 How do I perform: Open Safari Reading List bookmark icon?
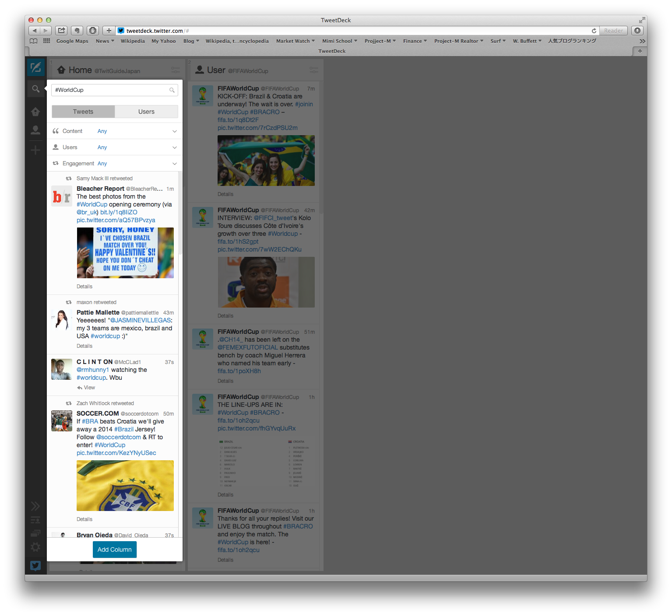pos(34,41)
